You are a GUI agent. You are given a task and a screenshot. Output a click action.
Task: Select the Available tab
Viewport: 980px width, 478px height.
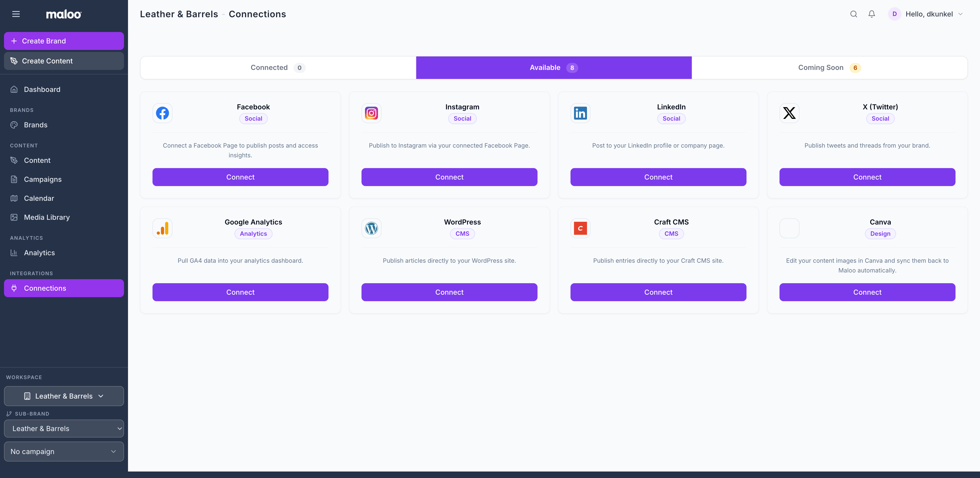(554, 68)
